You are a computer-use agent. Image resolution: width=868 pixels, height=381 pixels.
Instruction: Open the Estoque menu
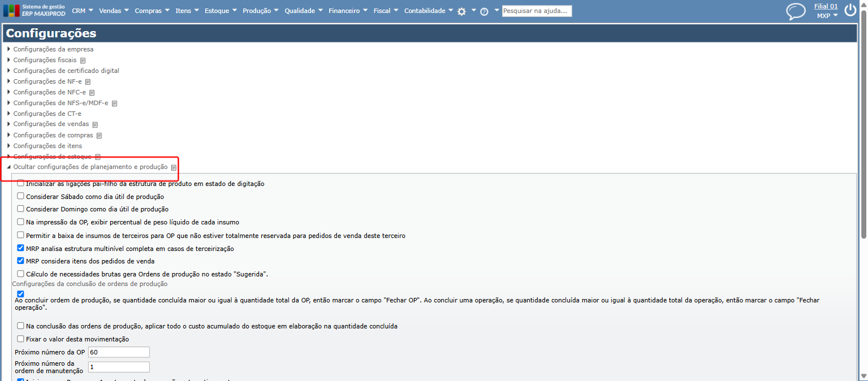(x=221, y=11)
